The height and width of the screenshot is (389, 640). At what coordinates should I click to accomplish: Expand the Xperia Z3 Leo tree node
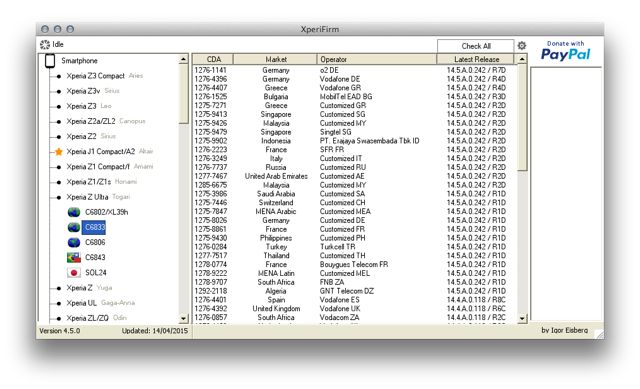pos(59,107)
